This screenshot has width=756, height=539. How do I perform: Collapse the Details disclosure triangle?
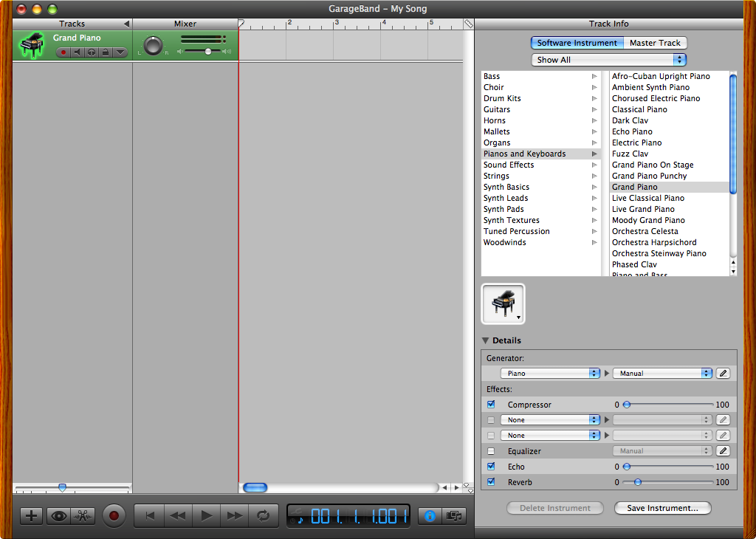point(485,340)
